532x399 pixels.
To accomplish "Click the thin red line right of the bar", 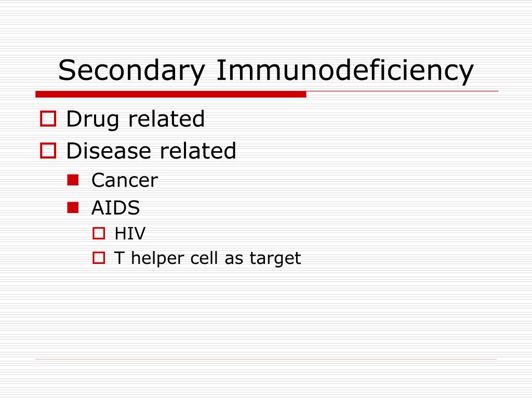I will 403,91.
